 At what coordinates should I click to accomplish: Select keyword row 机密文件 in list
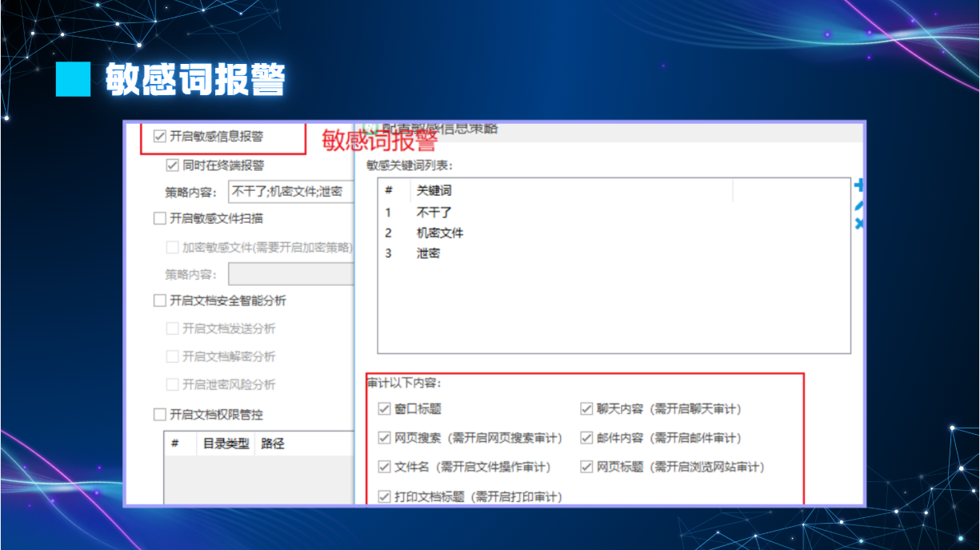[x=440, y=233]
